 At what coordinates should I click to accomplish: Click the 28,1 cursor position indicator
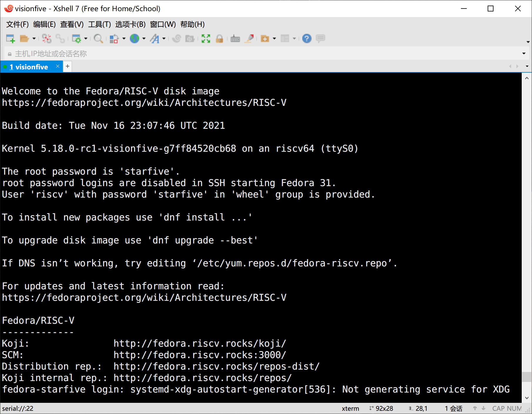(x=418, y=408)
